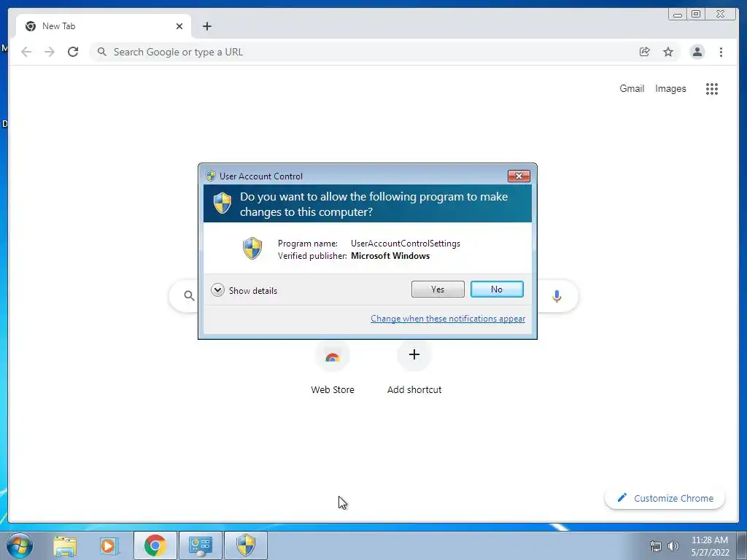
Task: Click the 'Add shortcut' label text
Action: point(414,389)
